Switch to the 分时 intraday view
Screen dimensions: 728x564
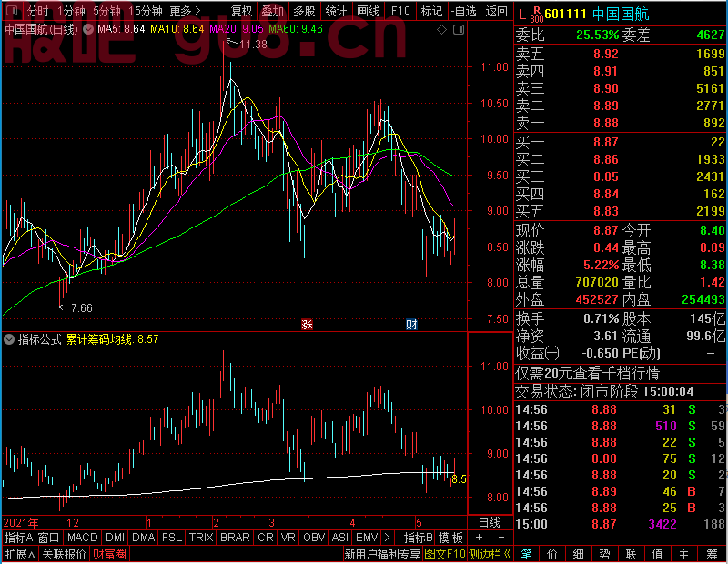[x=37, y=11]
